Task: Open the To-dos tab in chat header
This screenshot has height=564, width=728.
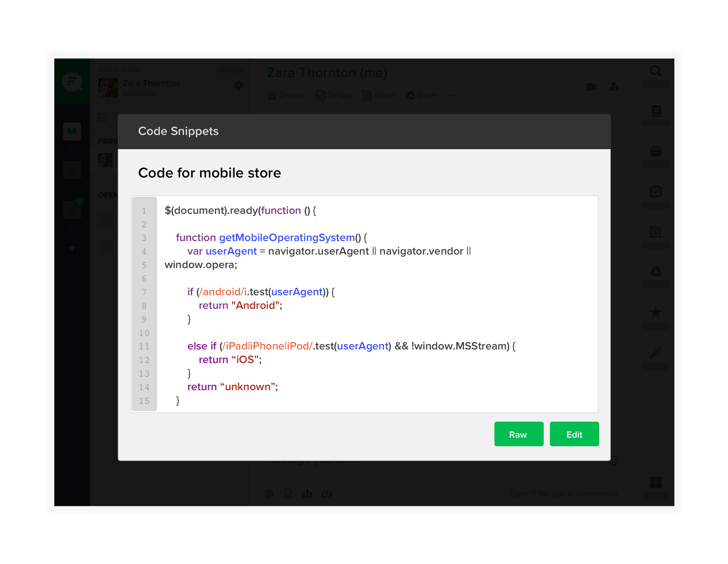Action: pyautogui.click(x=334, y=95)
